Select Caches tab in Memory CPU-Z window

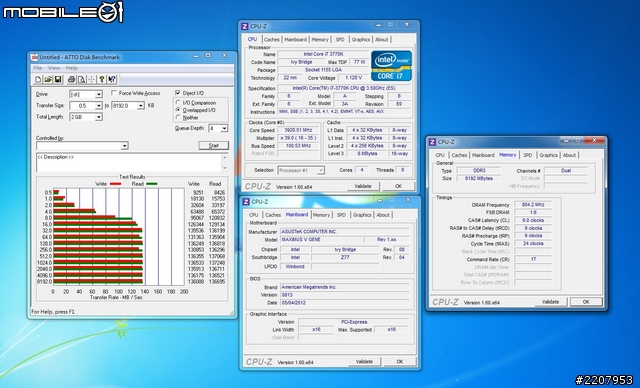tap(459, 155)
